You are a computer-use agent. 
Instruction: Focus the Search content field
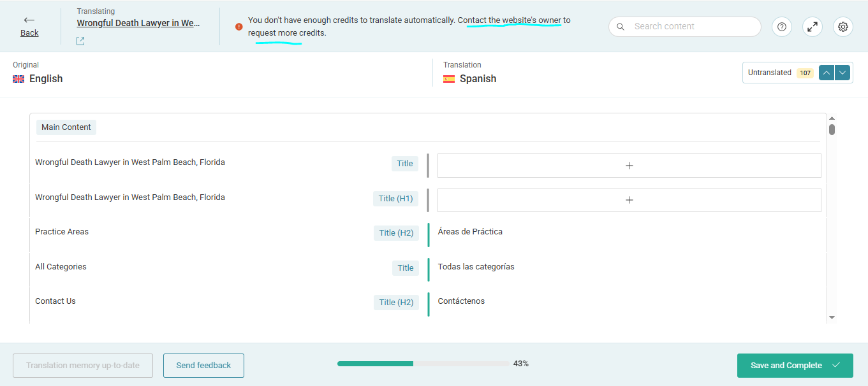coord(692,27)
